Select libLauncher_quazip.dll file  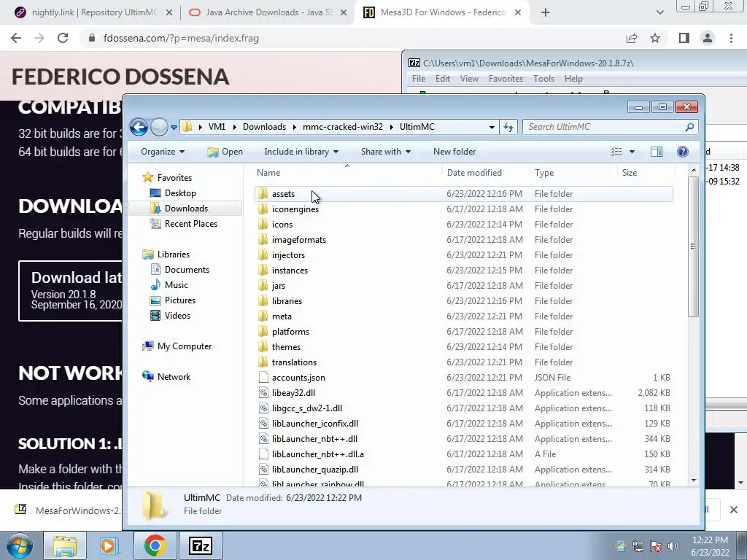315,470
